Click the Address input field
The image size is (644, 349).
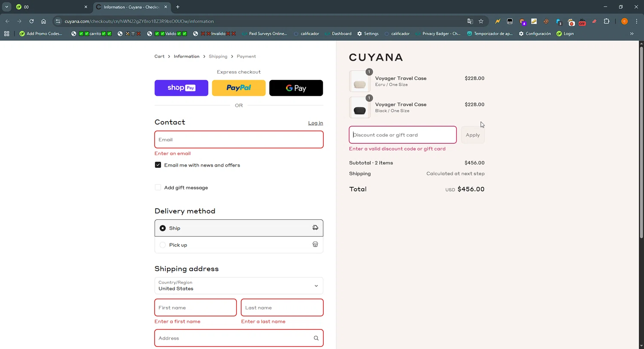[239, 338]
